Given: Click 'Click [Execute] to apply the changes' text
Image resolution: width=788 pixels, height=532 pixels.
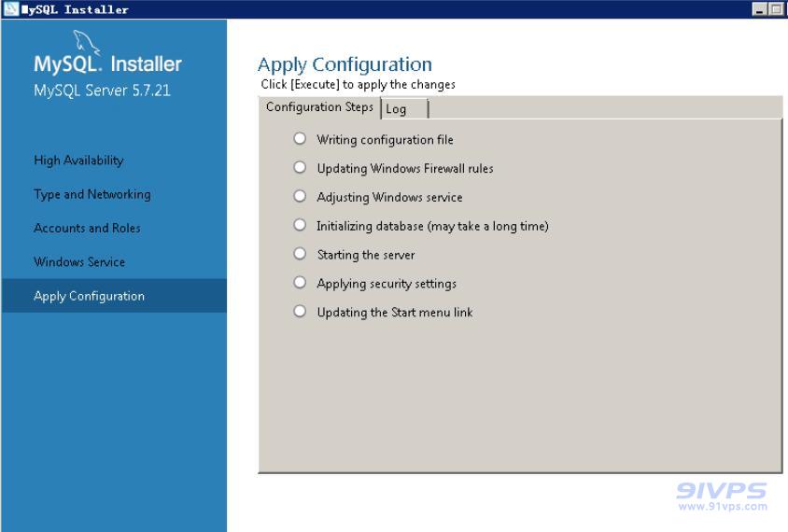Looking at the screenshot, I should point(358,84).
